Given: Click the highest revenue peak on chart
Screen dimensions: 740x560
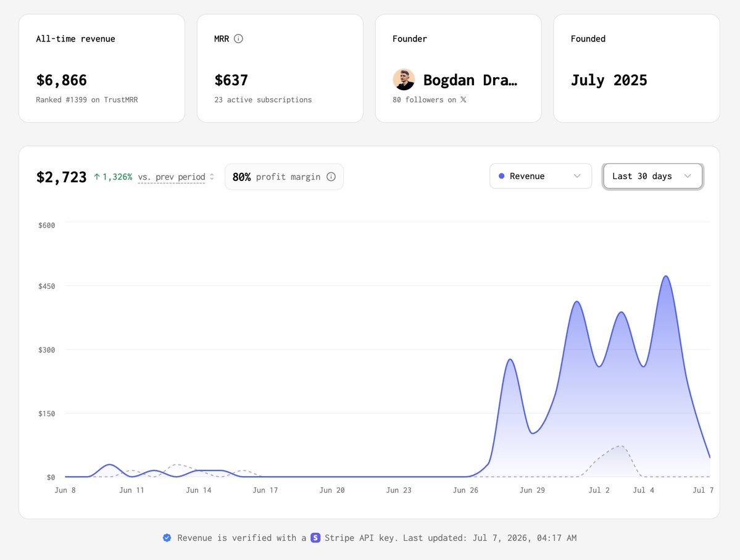Looking at the screenshot, I should tap(666, 276).
